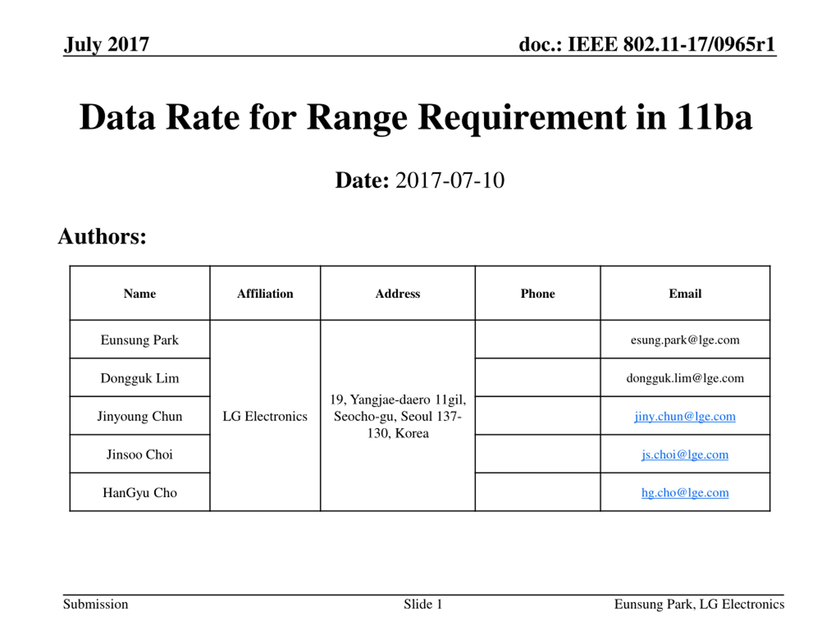Click the Authors heading
This screenshot has width=840, height=630.
coord(102,236)
